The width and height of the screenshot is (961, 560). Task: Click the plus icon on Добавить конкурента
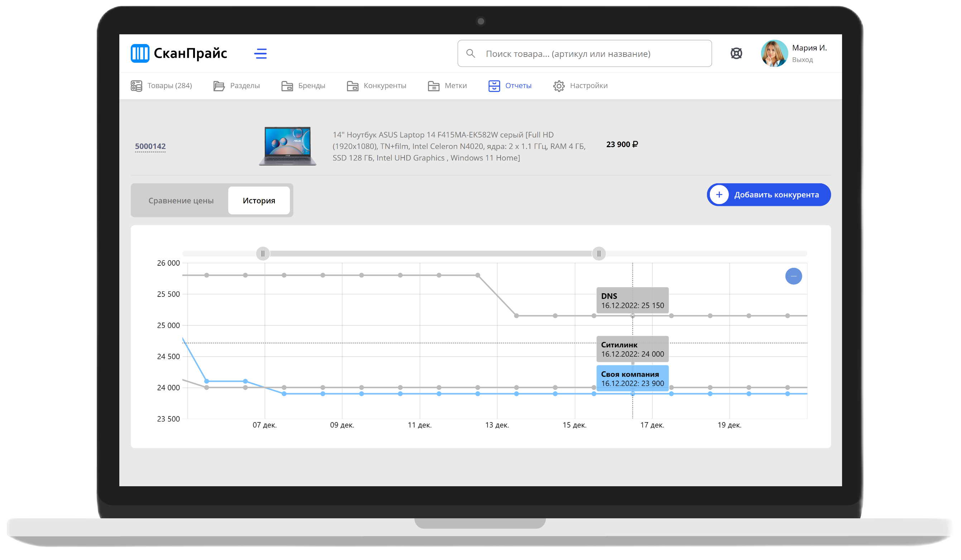click(x=719, y=195)
